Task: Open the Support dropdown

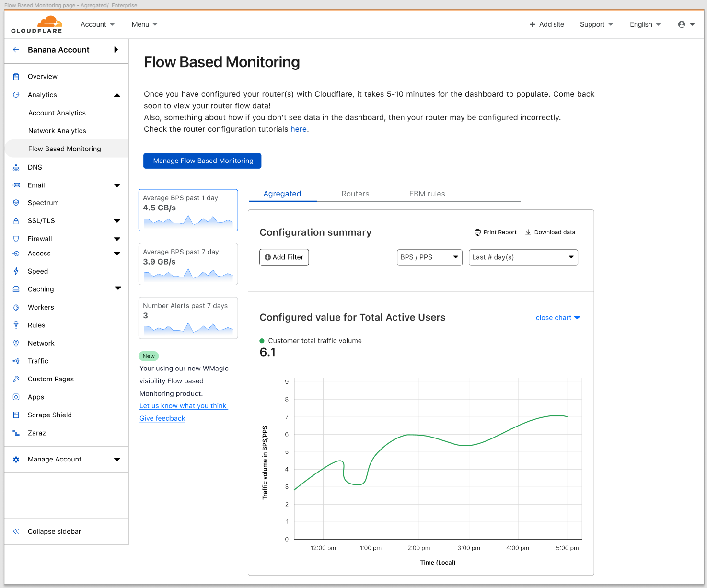Action: click(596, 24)
